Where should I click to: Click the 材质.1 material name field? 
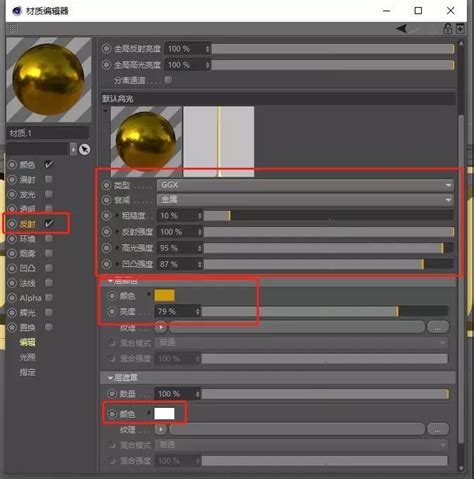click(48, 133)
